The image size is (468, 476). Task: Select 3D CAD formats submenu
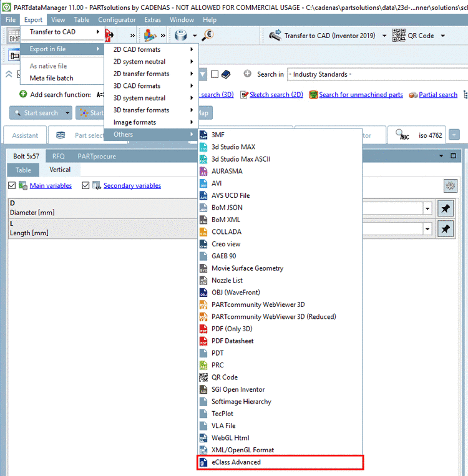[151, 86]
